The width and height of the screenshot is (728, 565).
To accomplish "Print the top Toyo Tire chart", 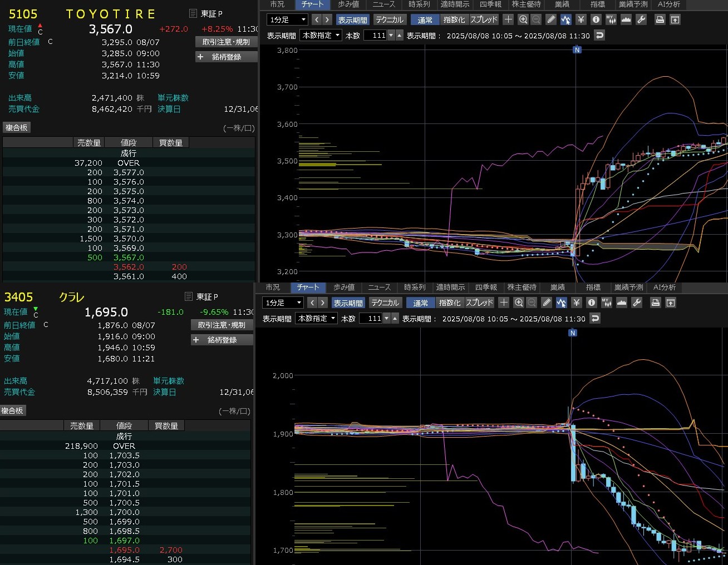I will (x=660, y=19).
